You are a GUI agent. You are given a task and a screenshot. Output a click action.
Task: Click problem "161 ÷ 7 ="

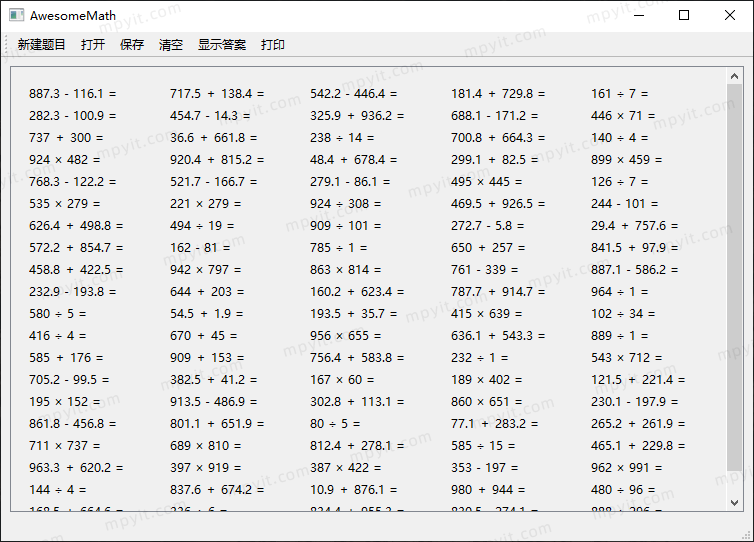click(x=619, y=93)
